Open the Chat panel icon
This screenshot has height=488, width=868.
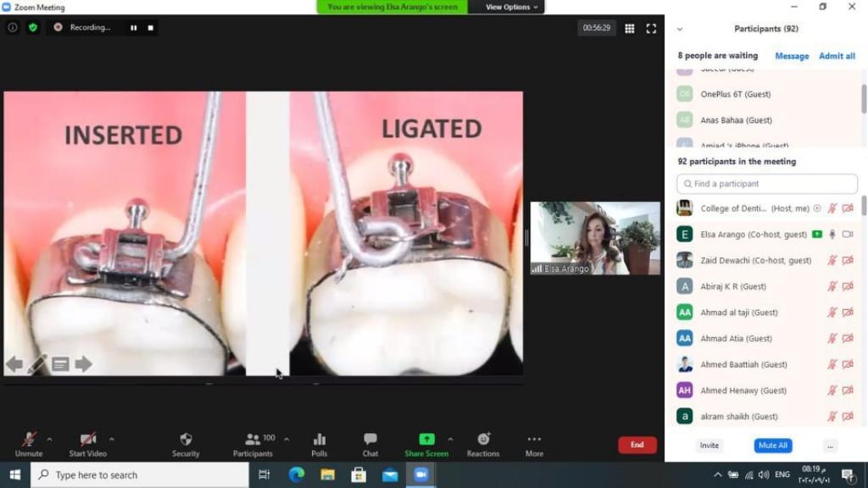click(x=370, y=440)
